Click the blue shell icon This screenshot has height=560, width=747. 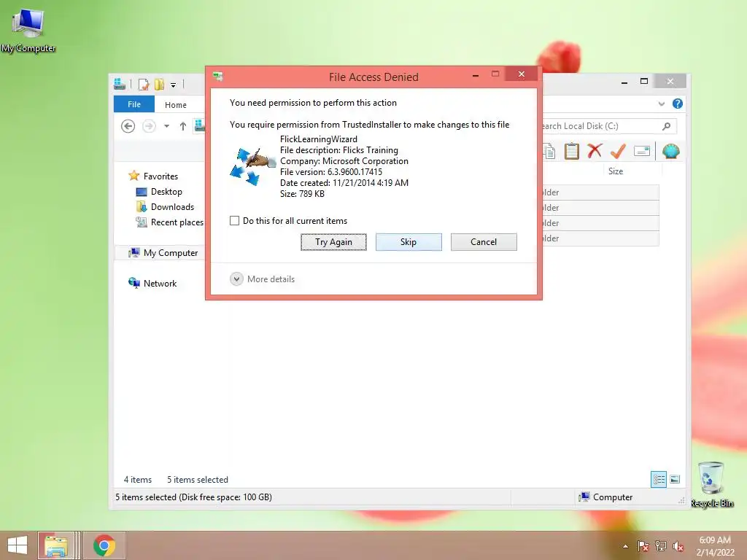671,152
